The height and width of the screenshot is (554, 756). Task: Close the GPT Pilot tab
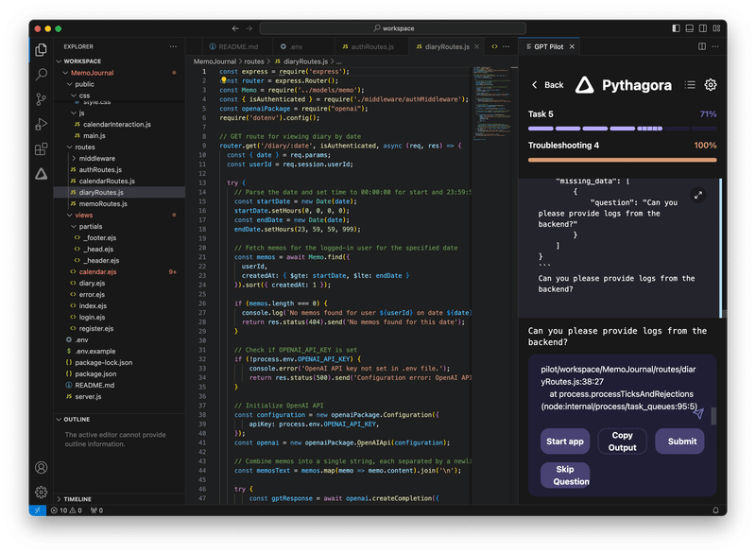pos(572,46)
